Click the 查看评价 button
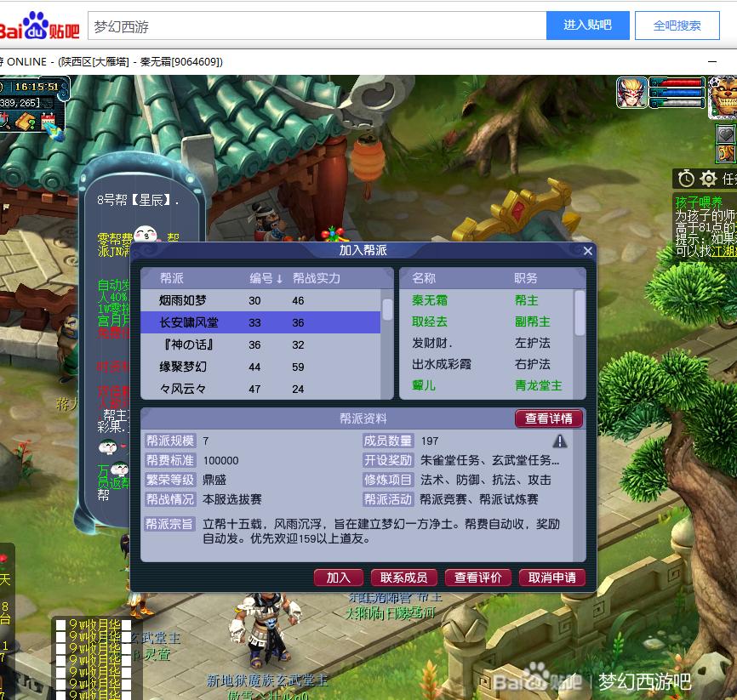Image resolution: width=737 pixels, height=700 pixels. tap(478, 578)
